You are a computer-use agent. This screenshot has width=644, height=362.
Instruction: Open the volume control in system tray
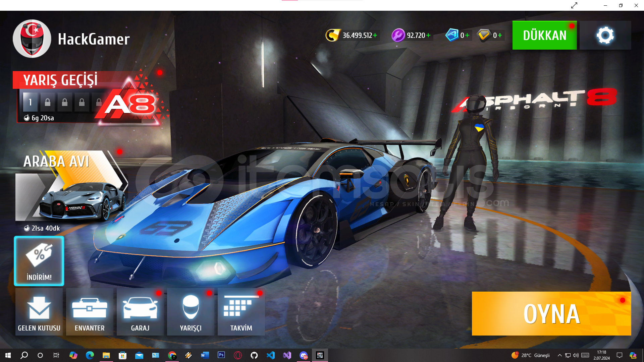tap(576, 355)
